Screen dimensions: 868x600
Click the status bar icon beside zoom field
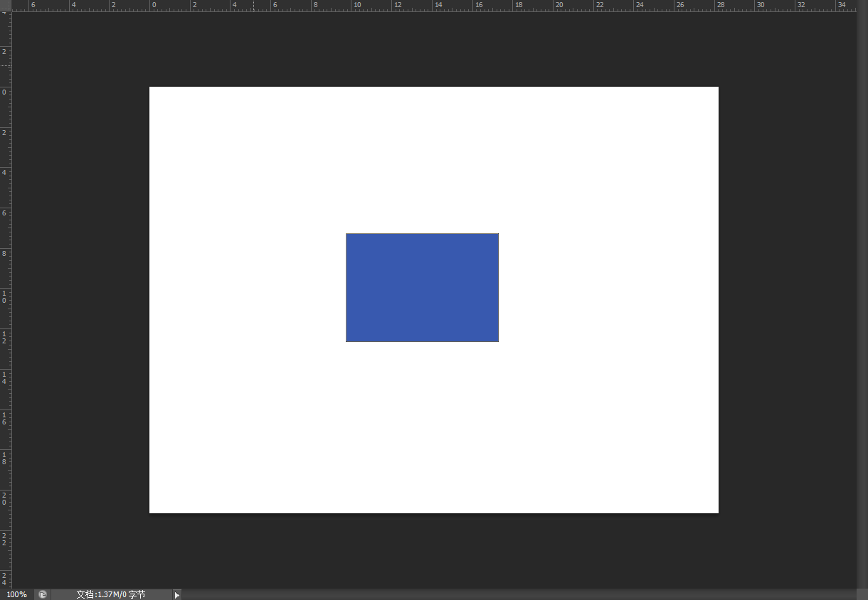pos(43,594)
